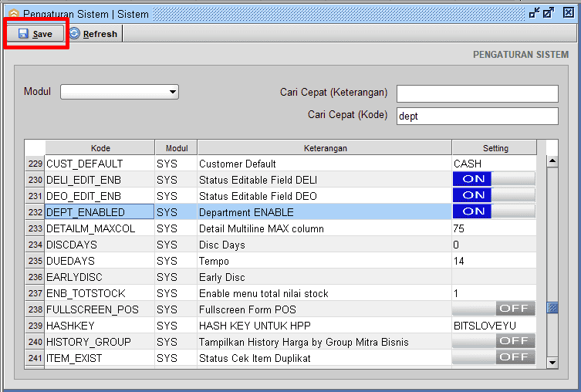
Task: Click HASH KEY UNTUK HPP description
Action: [324, 326]
